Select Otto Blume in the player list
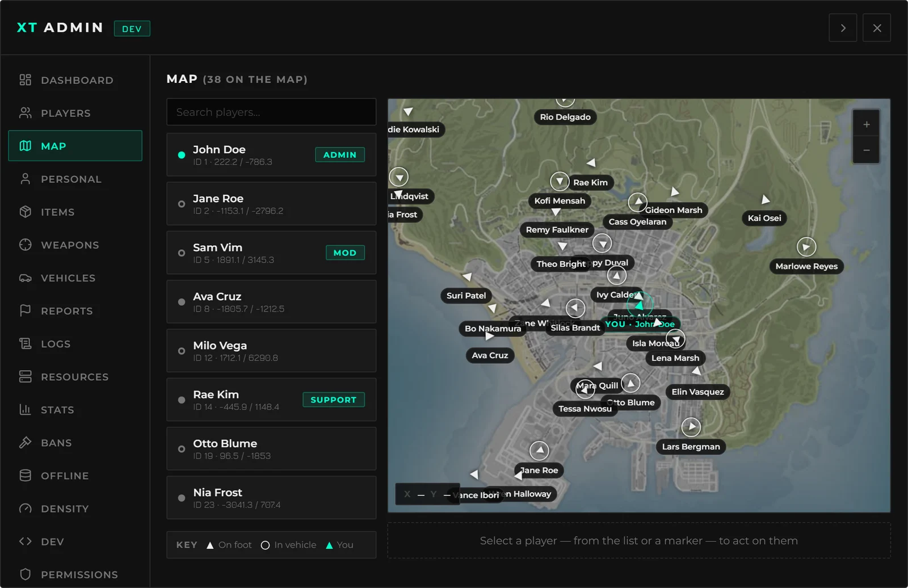The width and height of the screenshot is (908, 588). (271, 449)
